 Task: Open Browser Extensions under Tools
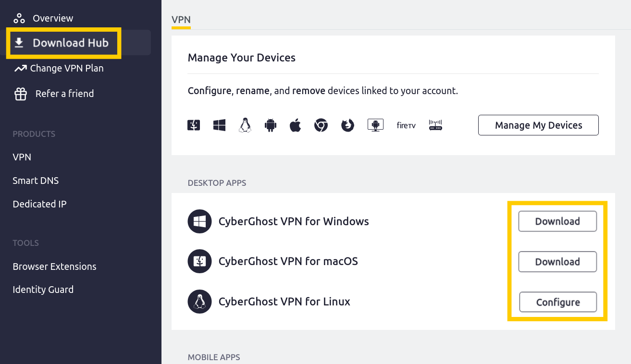pyautogui.click(x=54, y=267)
